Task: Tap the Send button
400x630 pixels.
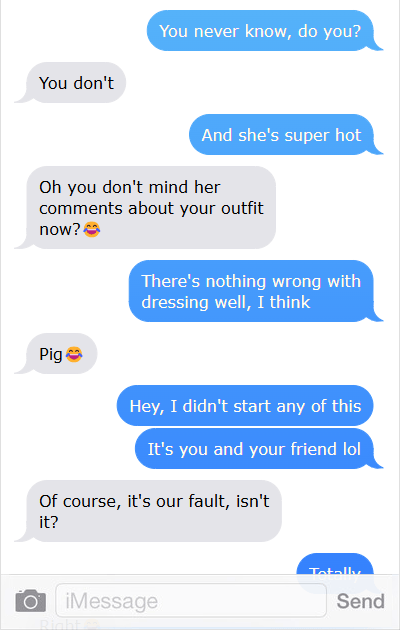Action: click(x=361, y=601)
